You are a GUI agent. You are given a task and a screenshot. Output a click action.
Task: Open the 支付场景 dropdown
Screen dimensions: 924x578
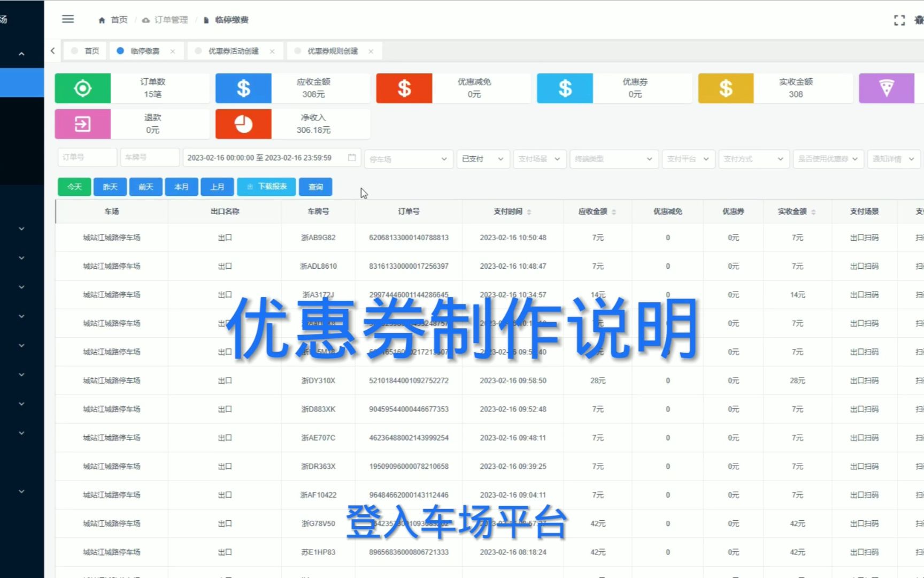pyautogui.click(x=539, y=159)
